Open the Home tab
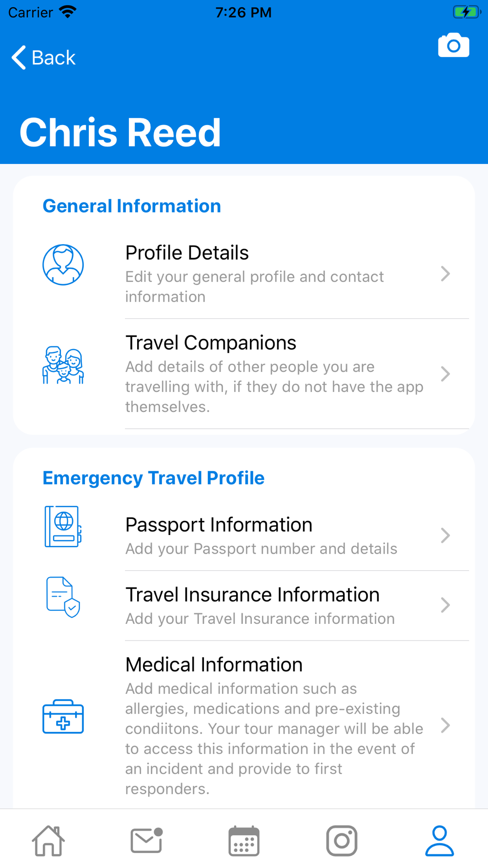 (x=48, y=841)
